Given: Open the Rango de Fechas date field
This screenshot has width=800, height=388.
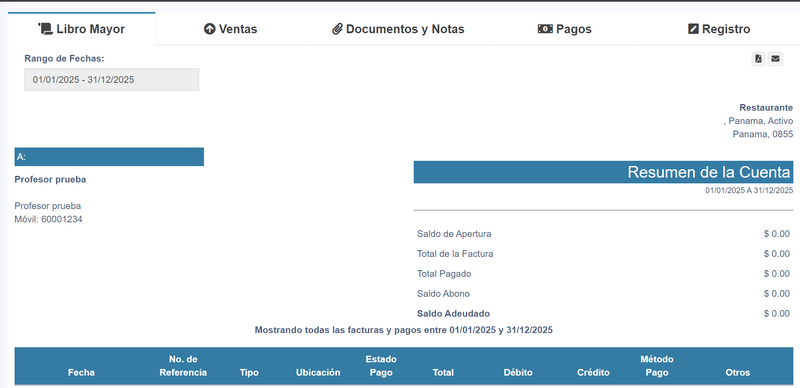Looking at the screenshot, I should point(111,80).
